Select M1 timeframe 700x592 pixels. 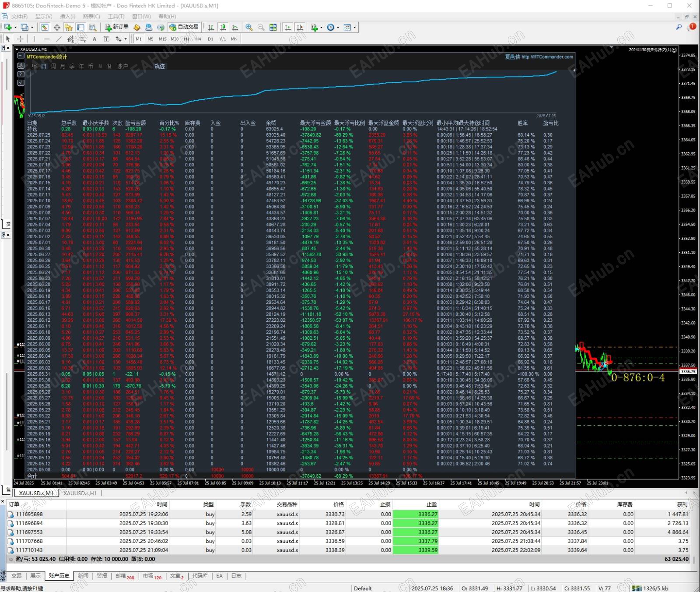(x=139, y=39)
